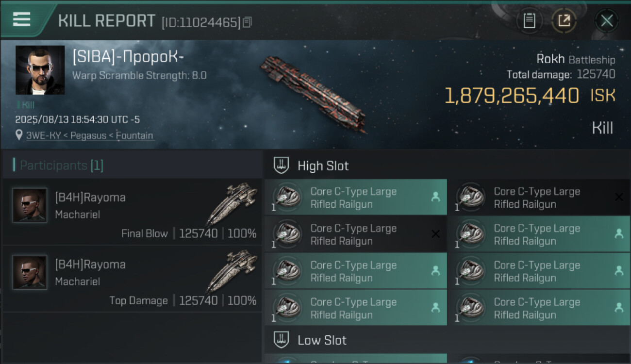Image resolution: width=631 pixels, height=364 pixels.
Task: Copy the kill report ID
Action: tap(248, 22)
